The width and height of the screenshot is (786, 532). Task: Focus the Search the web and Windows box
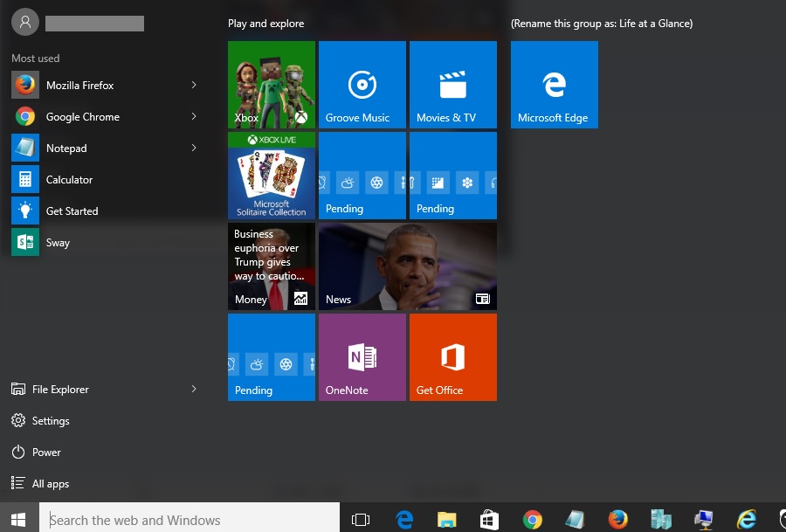[x=190, y=520]
